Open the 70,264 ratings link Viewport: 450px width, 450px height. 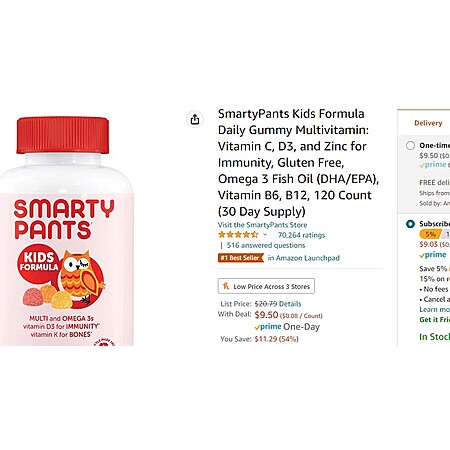pyautogui.click(x=301, y=235)
